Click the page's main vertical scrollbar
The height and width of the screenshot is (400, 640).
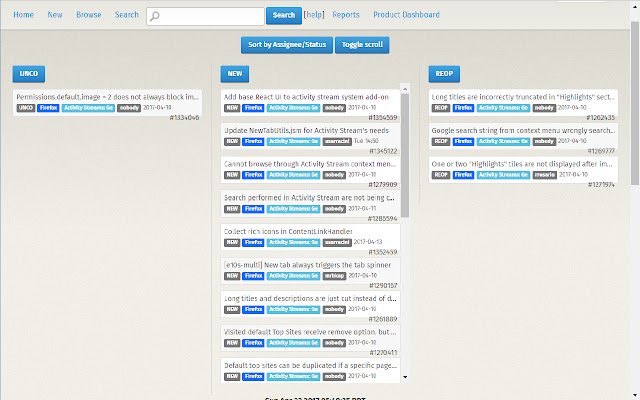(x=635, y=102)
